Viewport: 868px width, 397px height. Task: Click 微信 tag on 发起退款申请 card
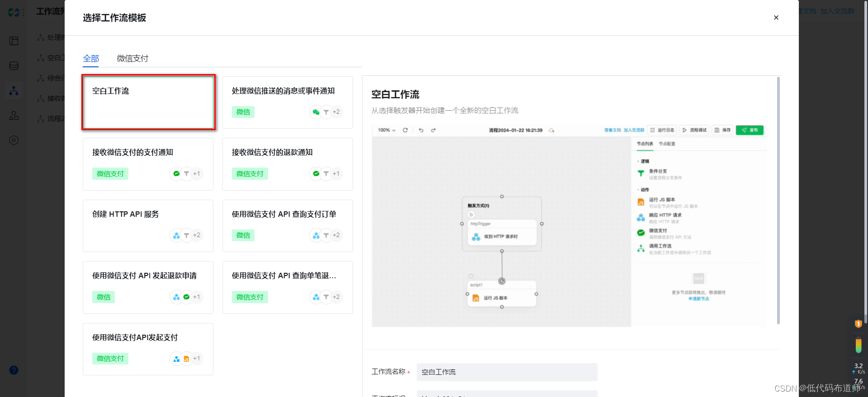pos(104,297)
